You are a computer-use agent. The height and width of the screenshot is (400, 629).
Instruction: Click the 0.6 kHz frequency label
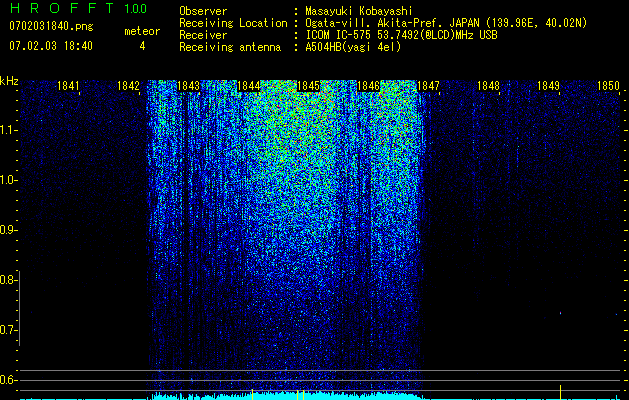pyautogui.click(x=7, y=380)
